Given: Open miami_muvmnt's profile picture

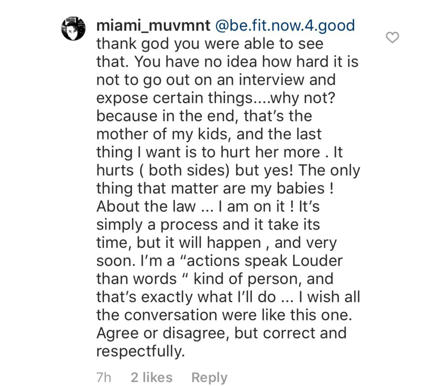Looking at the screenshot, I should 73,28.
